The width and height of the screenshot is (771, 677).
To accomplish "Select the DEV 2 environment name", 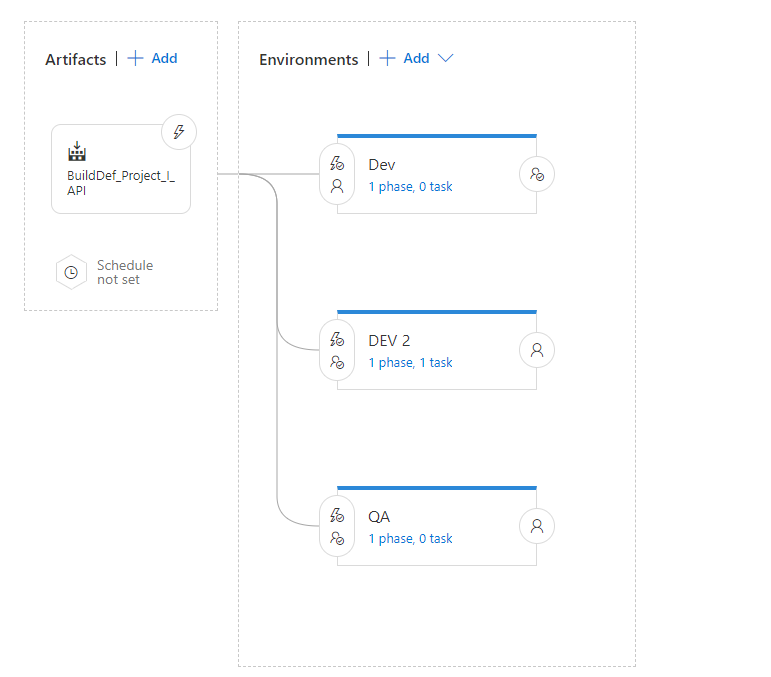I will pyautogui.click(x=389, y=341).
